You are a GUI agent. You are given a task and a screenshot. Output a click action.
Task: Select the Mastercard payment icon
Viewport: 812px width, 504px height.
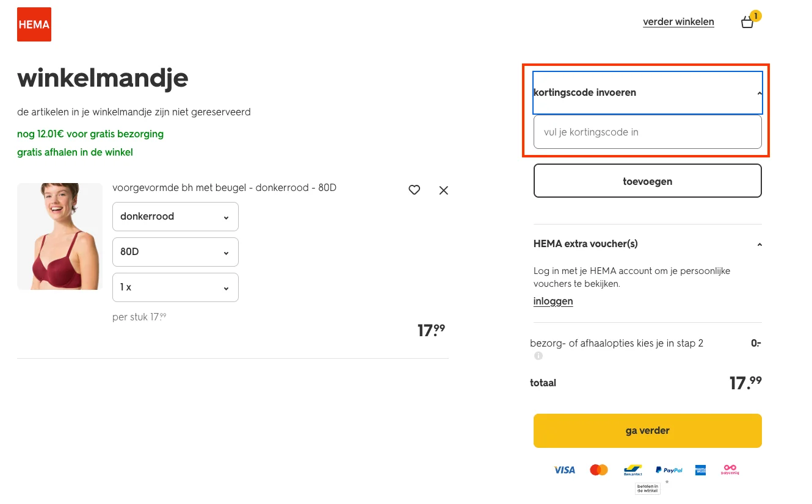598,470
